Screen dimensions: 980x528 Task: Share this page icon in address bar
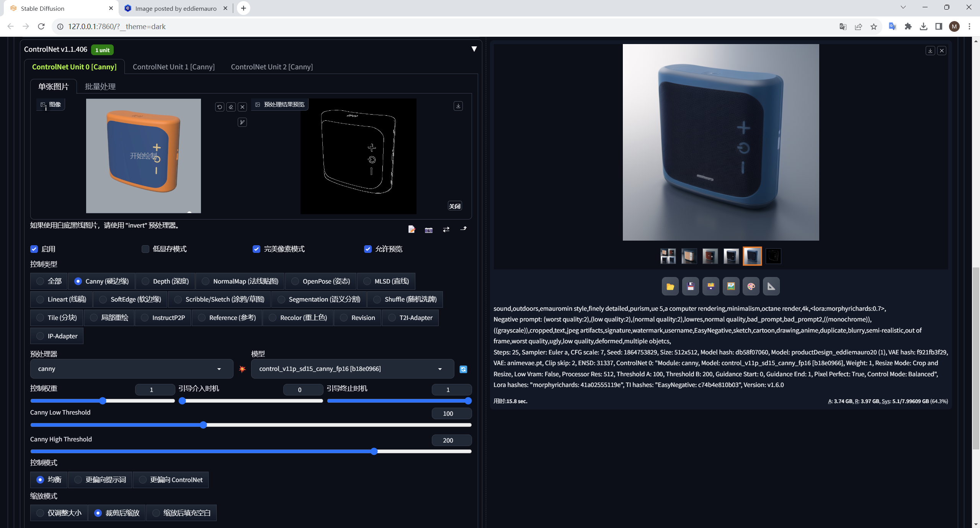click(x=858, y=26)
